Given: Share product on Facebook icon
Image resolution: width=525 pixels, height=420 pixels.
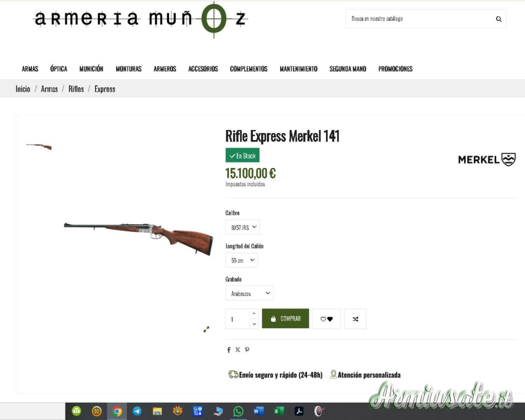Looking at the screenshot, I should (229, 350).
